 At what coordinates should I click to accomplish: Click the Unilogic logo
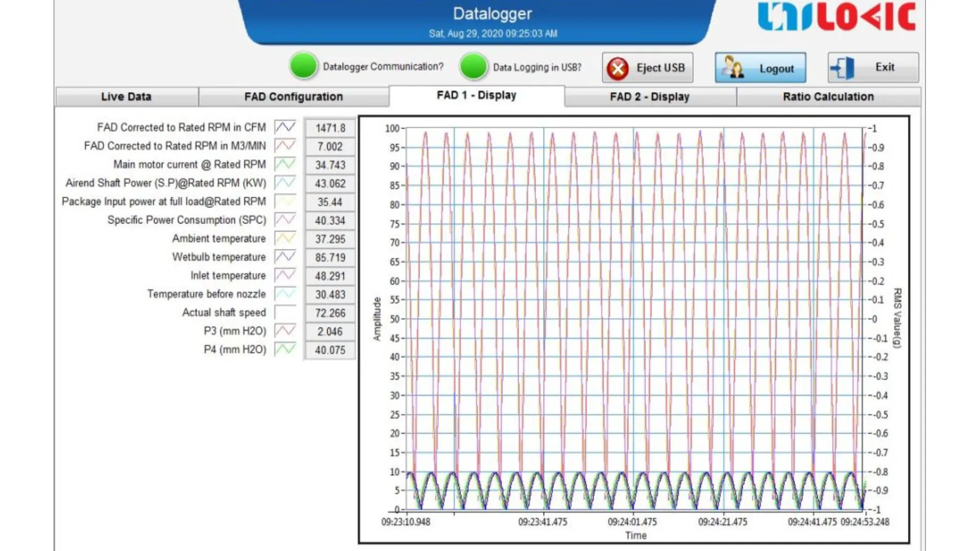pos(836,16)
